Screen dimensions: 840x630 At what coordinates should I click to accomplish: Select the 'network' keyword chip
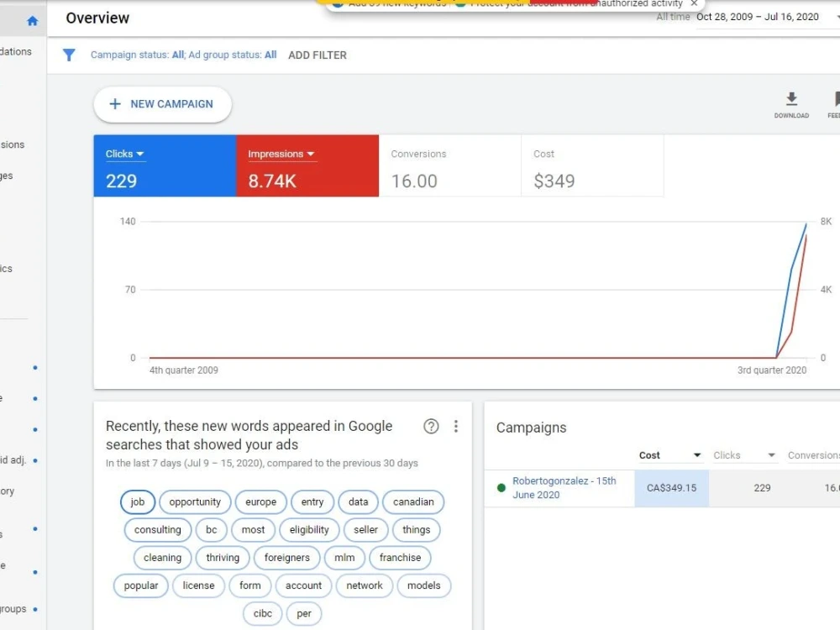(x=365, y=585)
